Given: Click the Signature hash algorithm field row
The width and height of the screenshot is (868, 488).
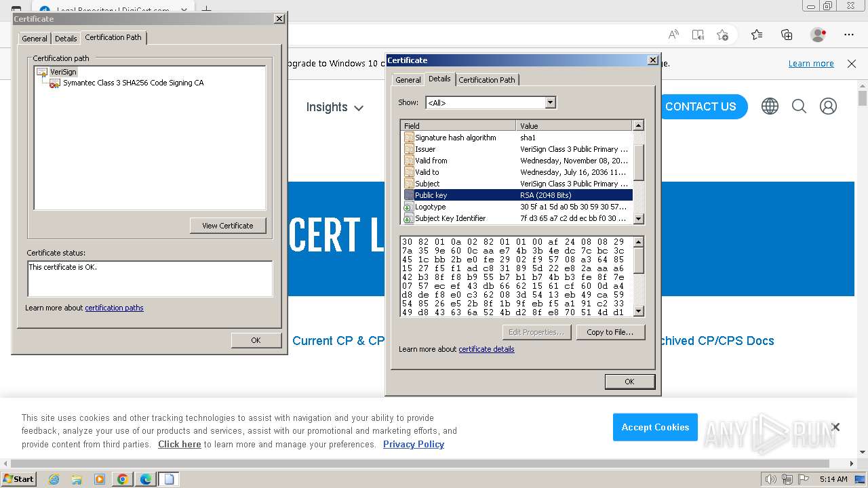Looking at the screenshot, I should pyautogui.click(x=517, y=138).
